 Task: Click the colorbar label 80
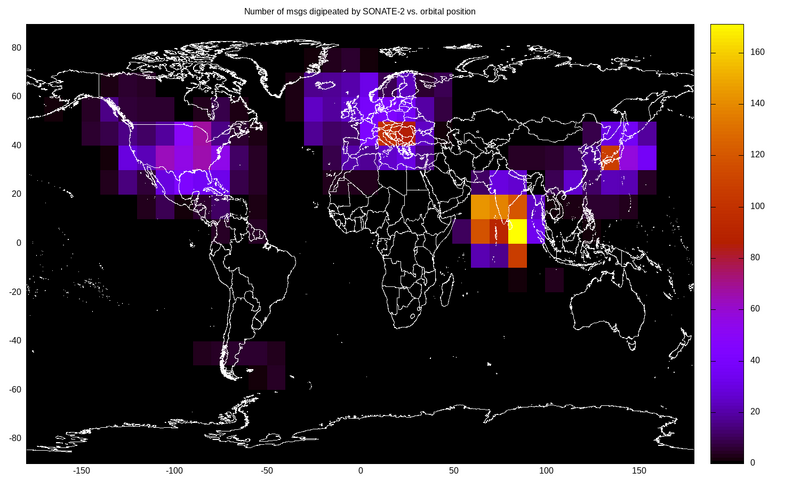point(756,257)
